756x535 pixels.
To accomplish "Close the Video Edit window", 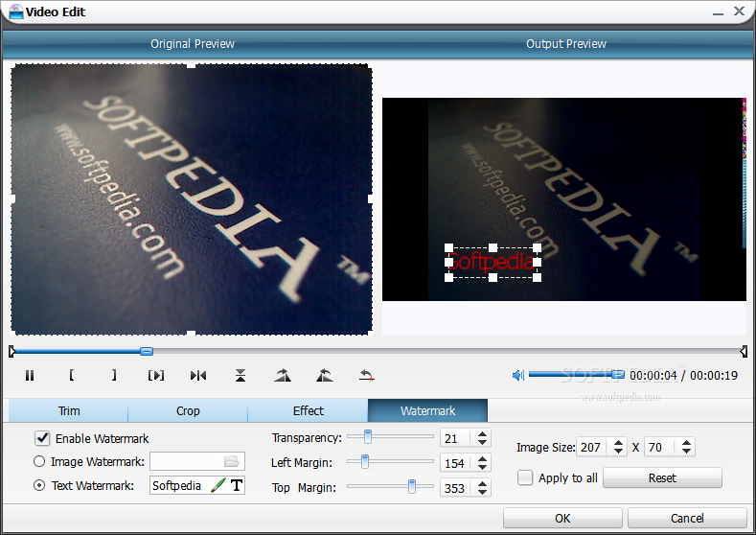I will 739,12.
